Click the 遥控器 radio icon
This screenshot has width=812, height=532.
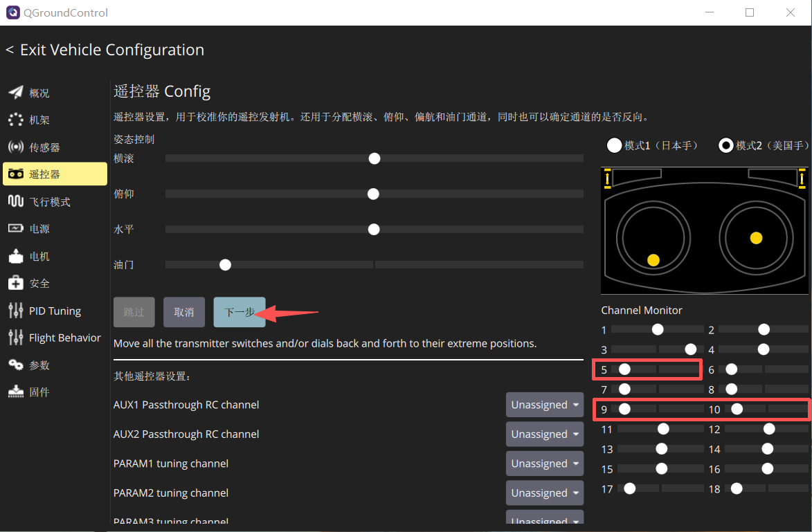coord(15,174)
